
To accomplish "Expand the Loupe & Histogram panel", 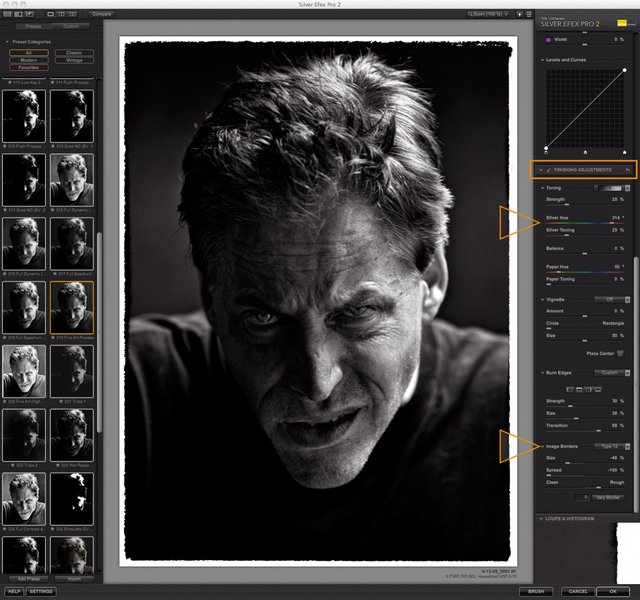I will pos(568,518).
